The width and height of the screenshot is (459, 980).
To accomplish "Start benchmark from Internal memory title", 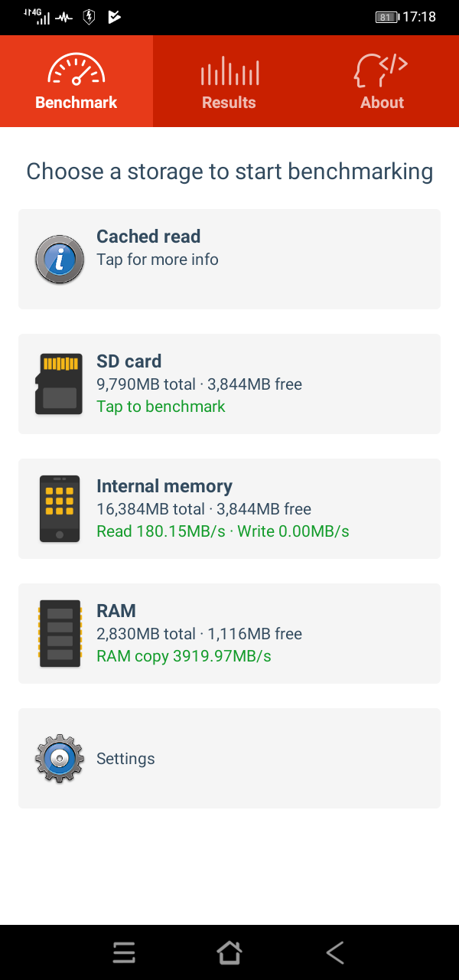I will (x=164, y=486).
